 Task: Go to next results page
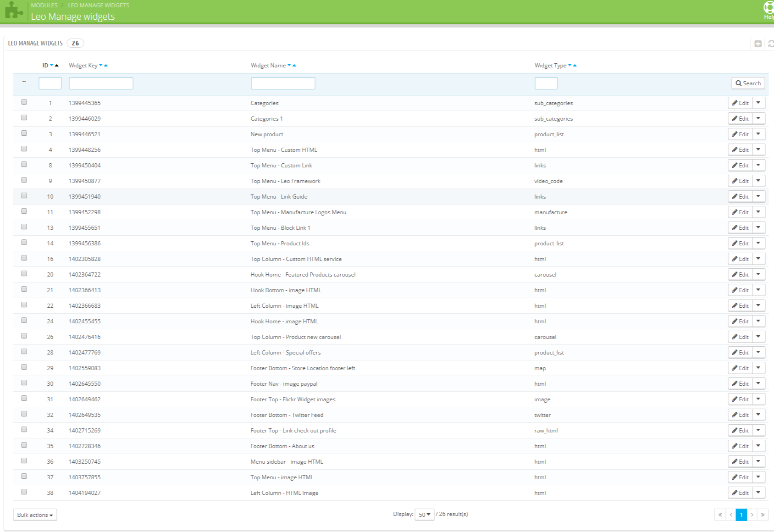coord(752,515)
